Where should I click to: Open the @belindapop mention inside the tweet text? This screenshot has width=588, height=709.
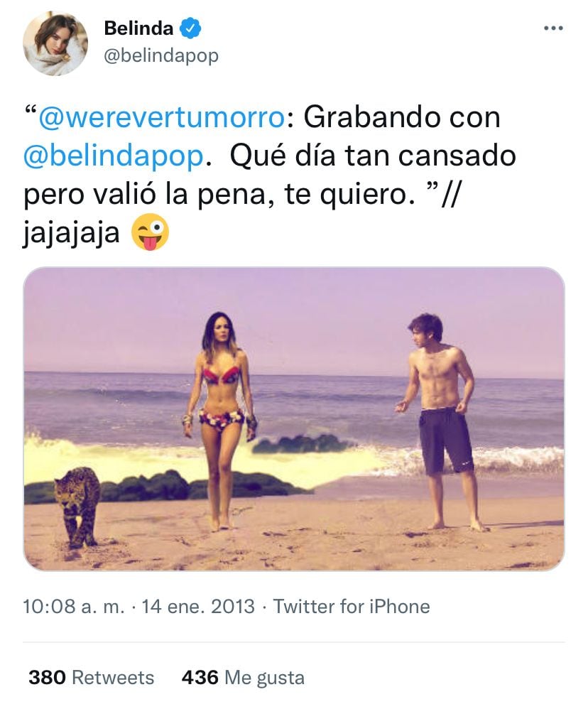(114, 156)
